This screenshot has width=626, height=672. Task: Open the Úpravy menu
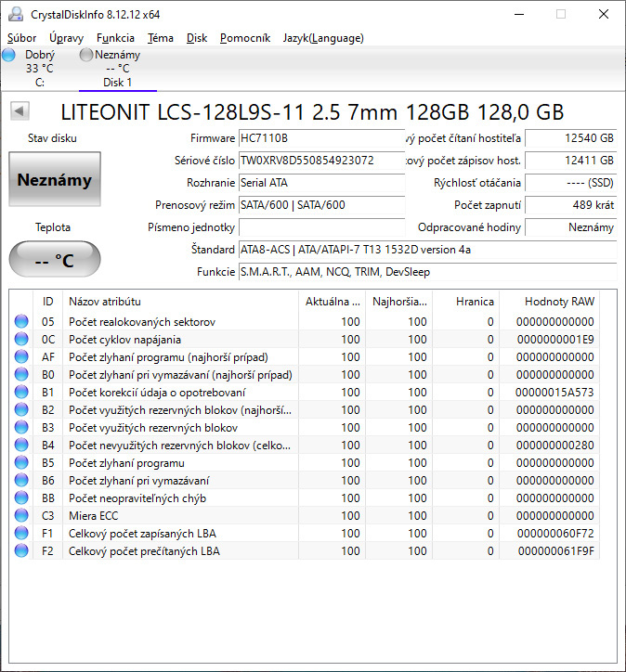66,38
